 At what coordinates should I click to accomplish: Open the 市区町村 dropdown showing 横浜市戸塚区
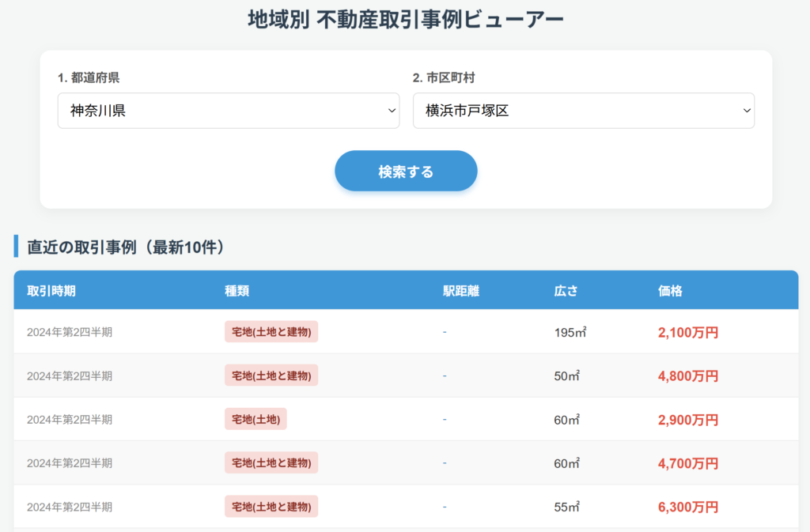pyautogui.click(x=583, y=111)
